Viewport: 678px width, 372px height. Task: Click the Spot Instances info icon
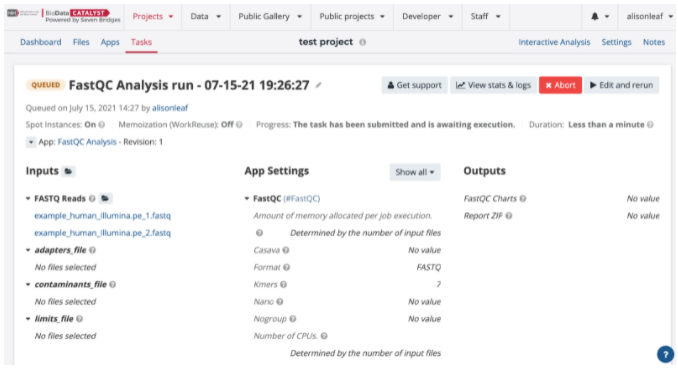(102, 125)
